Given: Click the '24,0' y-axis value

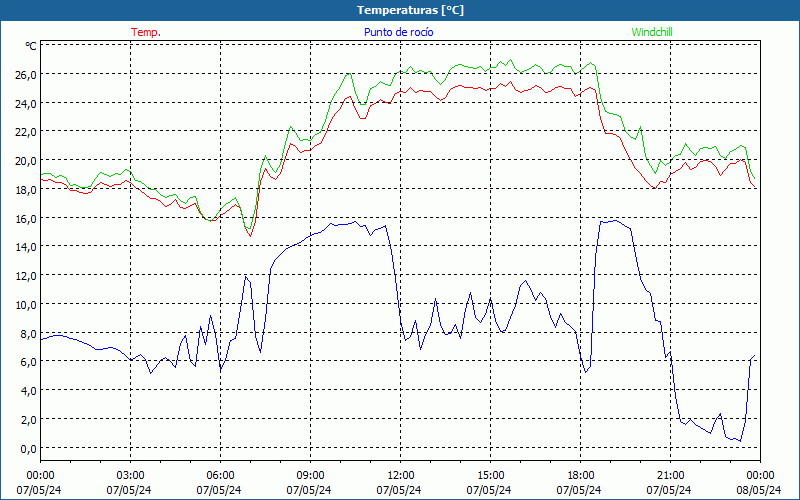Looking at the screenshot, I should pos(26,104).
